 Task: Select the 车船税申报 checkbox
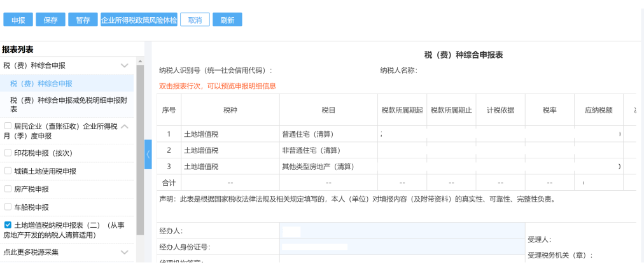(8, 207)
